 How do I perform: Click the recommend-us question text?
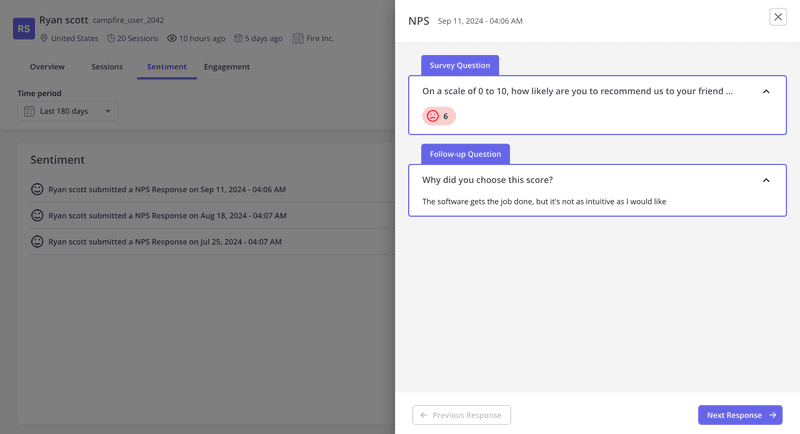tap(577, 91)
